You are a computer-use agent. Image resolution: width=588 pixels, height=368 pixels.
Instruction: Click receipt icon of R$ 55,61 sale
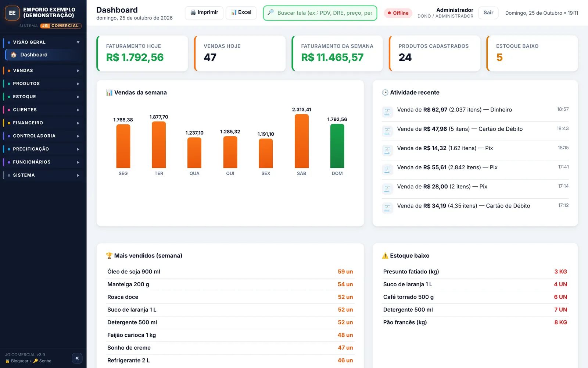tap(387, 169)
